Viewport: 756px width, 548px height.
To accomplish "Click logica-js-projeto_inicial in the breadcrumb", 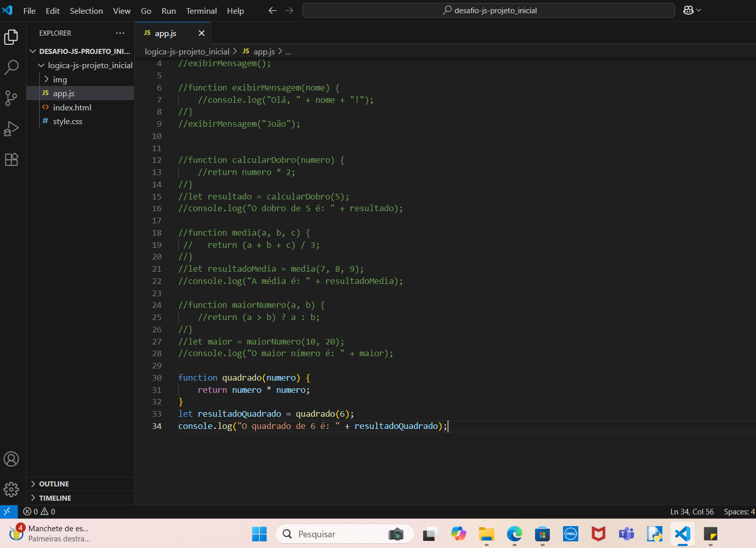I will click(187, 51).
